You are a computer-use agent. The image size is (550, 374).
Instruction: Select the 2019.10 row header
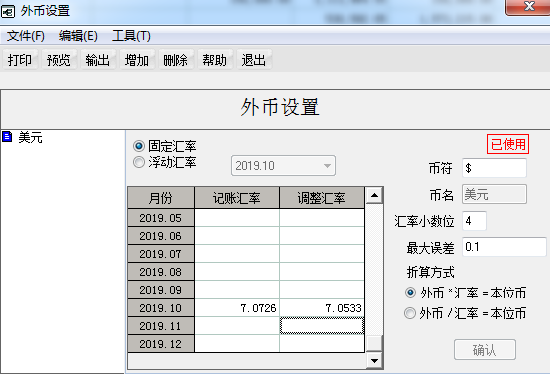point(161,308)
